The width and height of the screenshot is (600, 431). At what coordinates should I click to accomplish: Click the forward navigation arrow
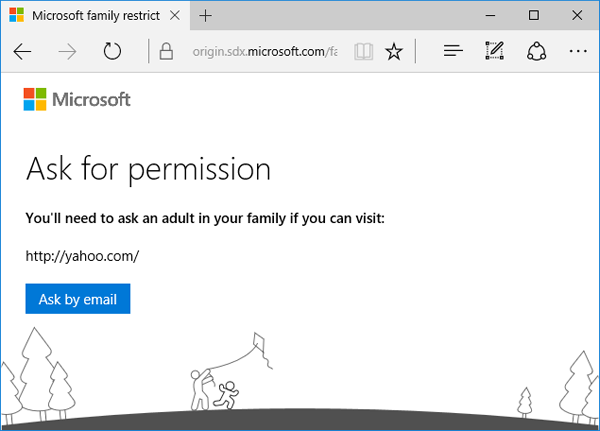[67, 51]
